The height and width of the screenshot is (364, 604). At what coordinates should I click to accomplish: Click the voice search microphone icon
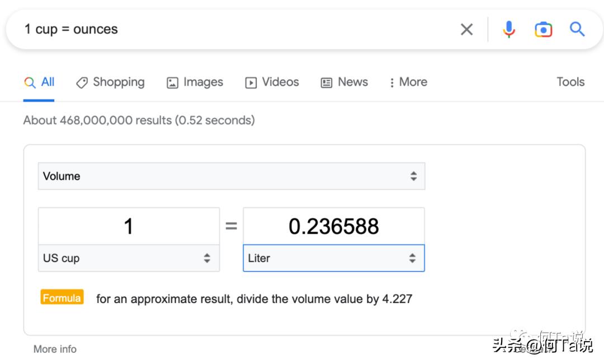point(509,29)
